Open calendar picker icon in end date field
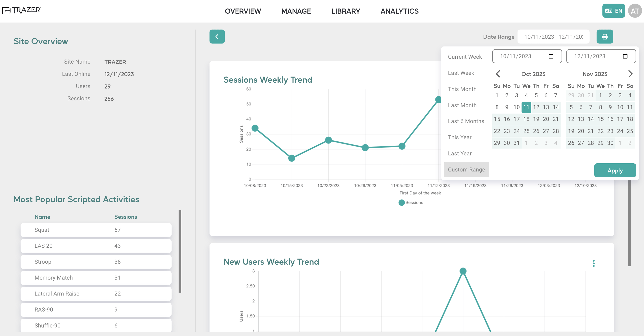644x336 pixels. pos(625,56)
